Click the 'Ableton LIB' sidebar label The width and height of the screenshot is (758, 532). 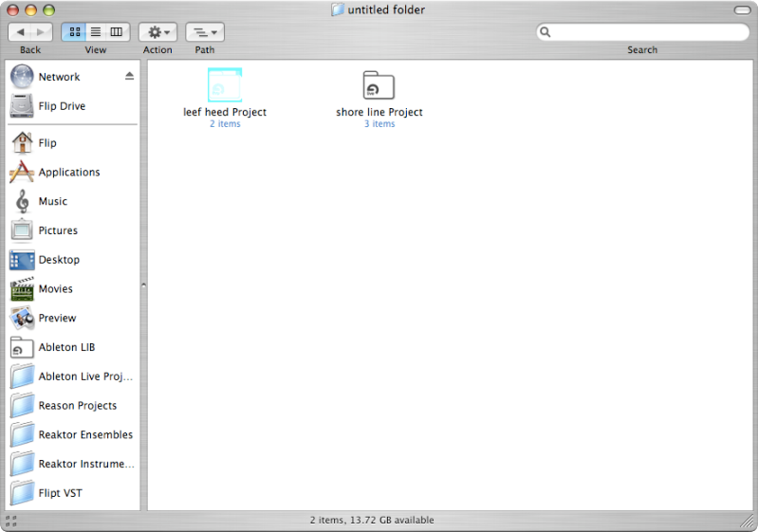(x=66, y=347)
